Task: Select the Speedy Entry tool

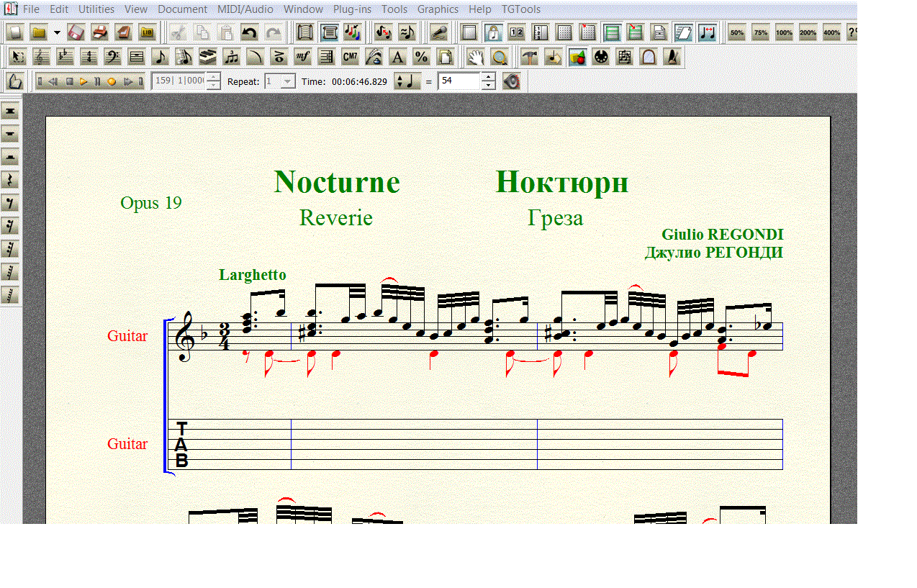Action: click(x=184, y=57)
